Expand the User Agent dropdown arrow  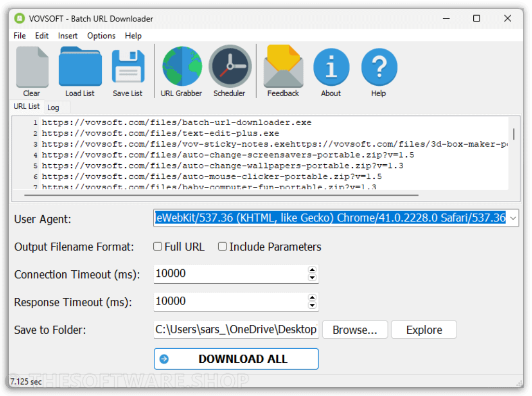coord(513,218)
